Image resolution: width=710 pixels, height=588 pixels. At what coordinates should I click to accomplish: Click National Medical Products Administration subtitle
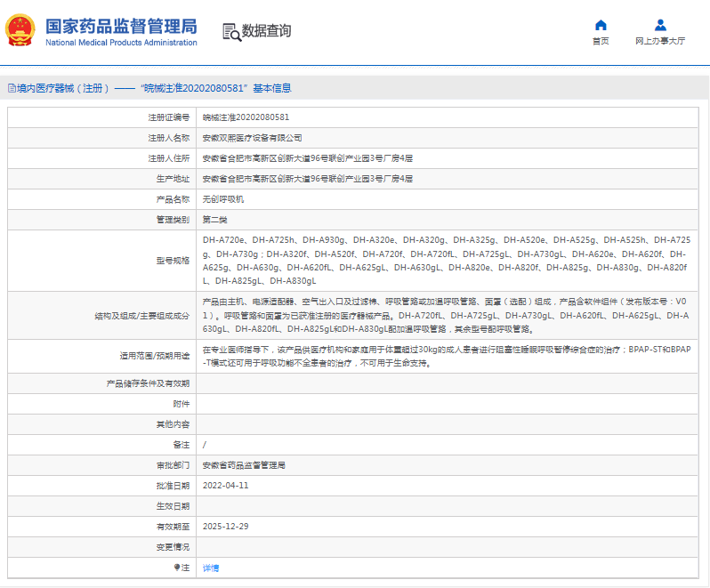121,43
